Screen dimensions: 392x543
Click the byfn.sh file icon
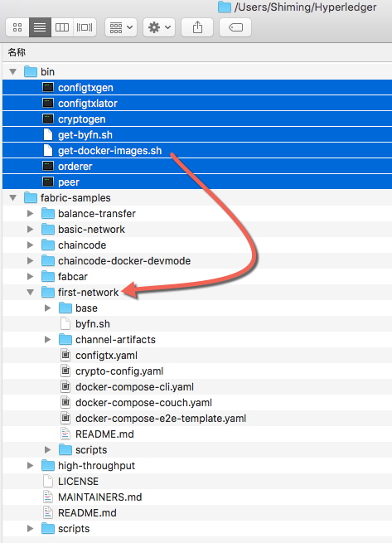coord(65,324)
